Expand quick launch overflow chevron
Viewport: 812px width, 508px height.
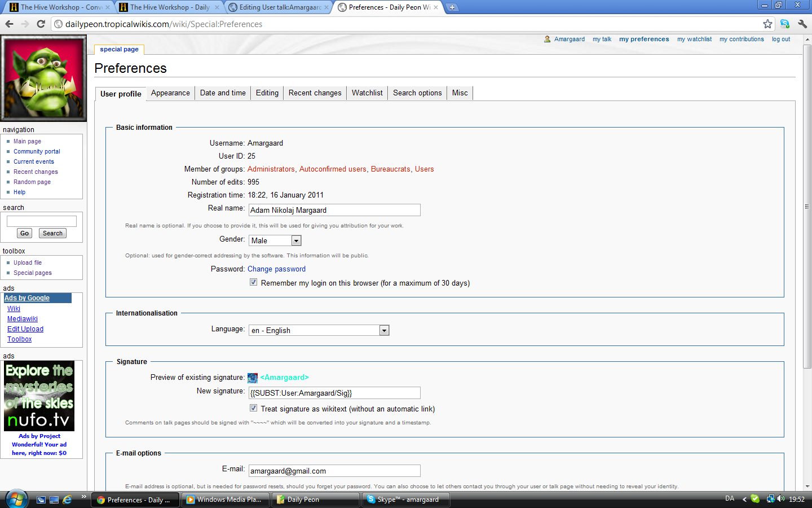point(83,497)
